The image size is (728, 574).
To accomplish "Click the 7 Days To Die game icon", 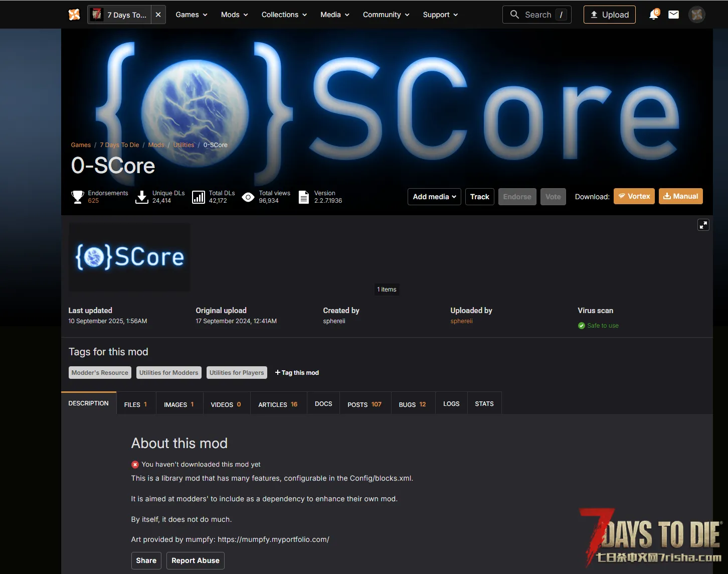I will [97, 15].
